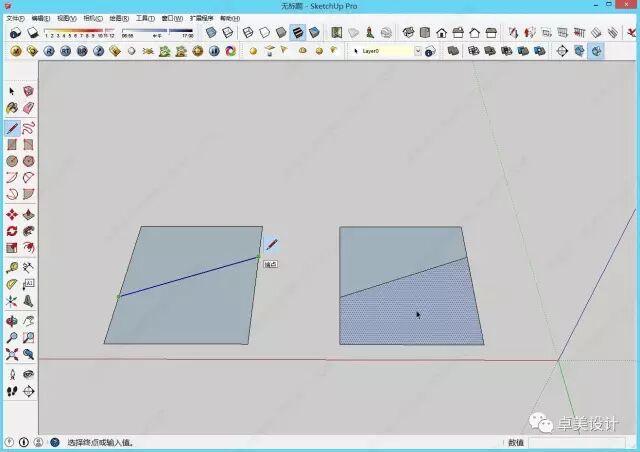Select the Zoom Window tool
This screenshot has width=640, height=452.
coord(28,338)
